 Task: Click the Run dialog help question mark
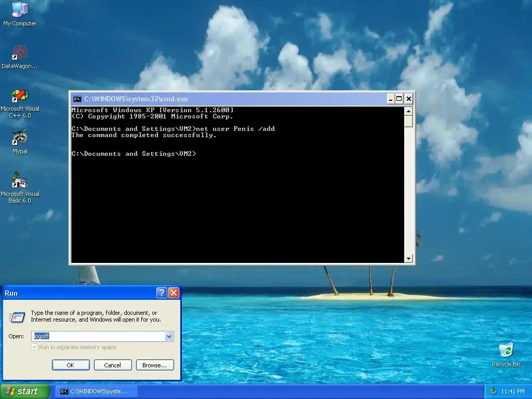(162, 293)
